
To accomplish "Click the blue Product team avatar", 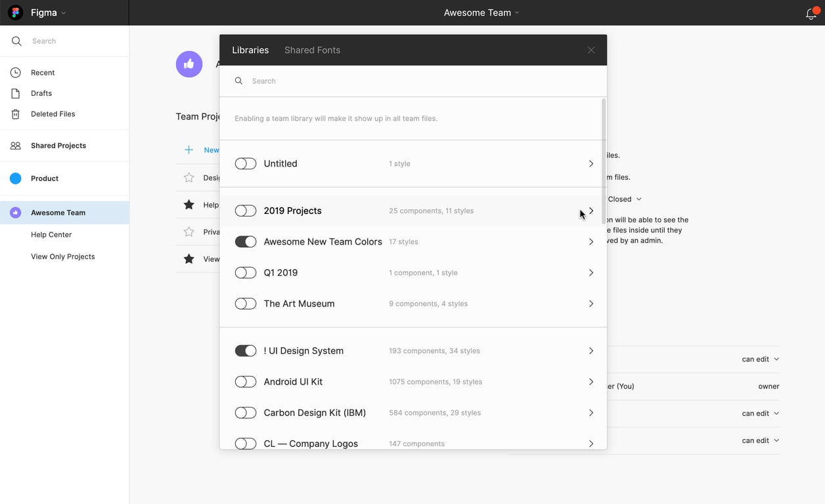I will 16,178.
